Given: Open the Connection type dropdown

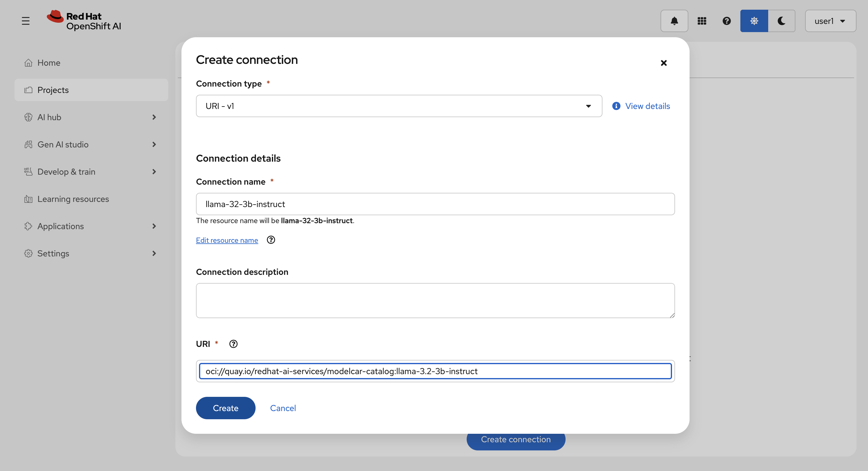Looking at the screenshot, I should (x=399, y=106).
